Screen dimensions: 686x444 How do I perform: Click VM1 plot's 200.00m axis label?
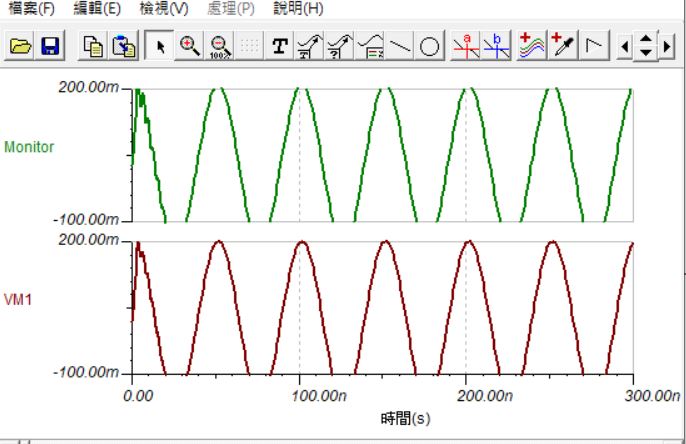coord(88,240)
